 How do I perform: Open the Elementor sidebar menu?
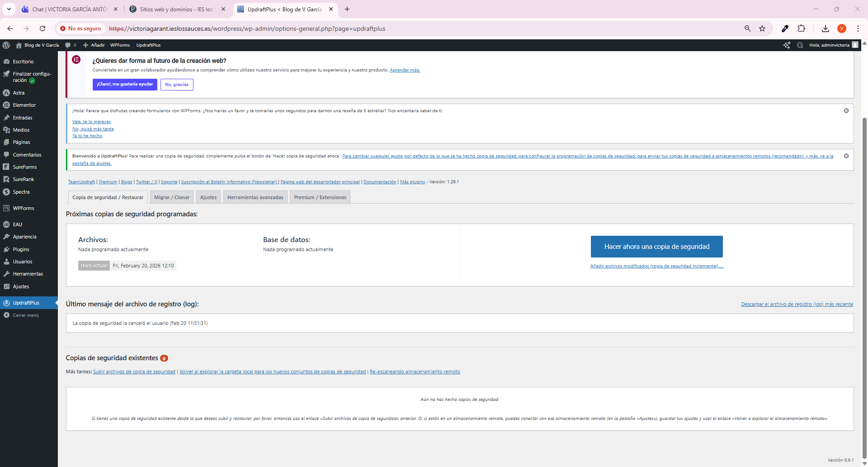coord(24,105)
